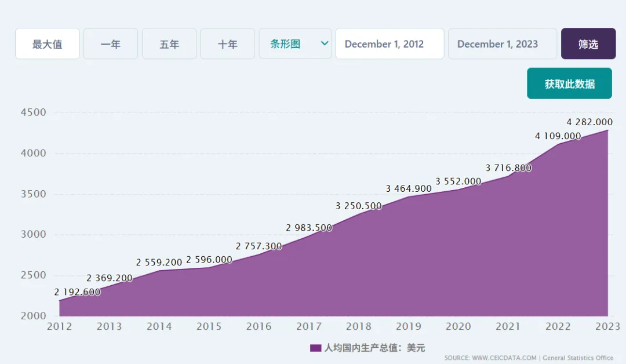Screen dimensions: 626x364
Task: Click the 最大值 range button
Action: click(48, 44)
